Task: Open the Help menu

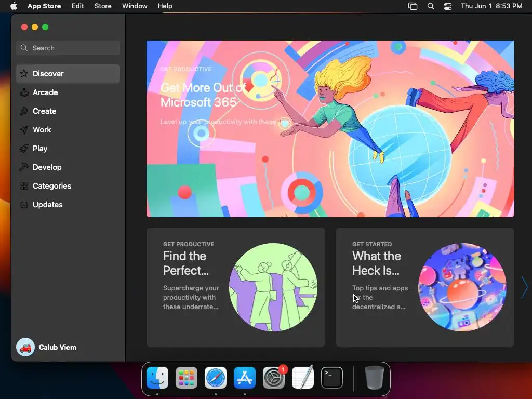Action: coord(165,6)
